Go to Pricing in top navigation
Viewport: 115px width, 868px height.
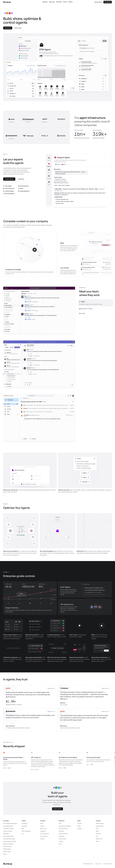(65, 2)
